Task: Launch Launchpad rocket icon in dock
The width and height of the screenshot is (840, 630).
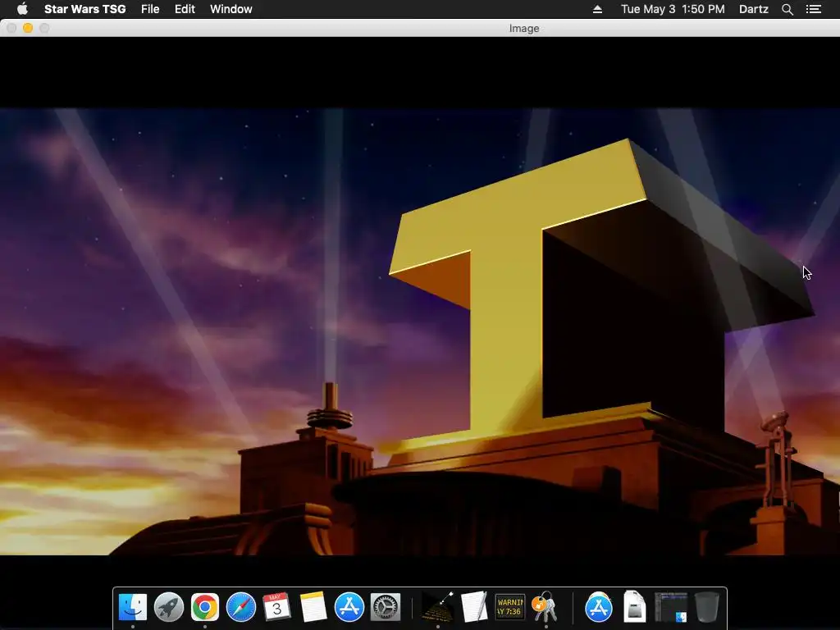Action: pyautogui.click(x=169, y=607)
